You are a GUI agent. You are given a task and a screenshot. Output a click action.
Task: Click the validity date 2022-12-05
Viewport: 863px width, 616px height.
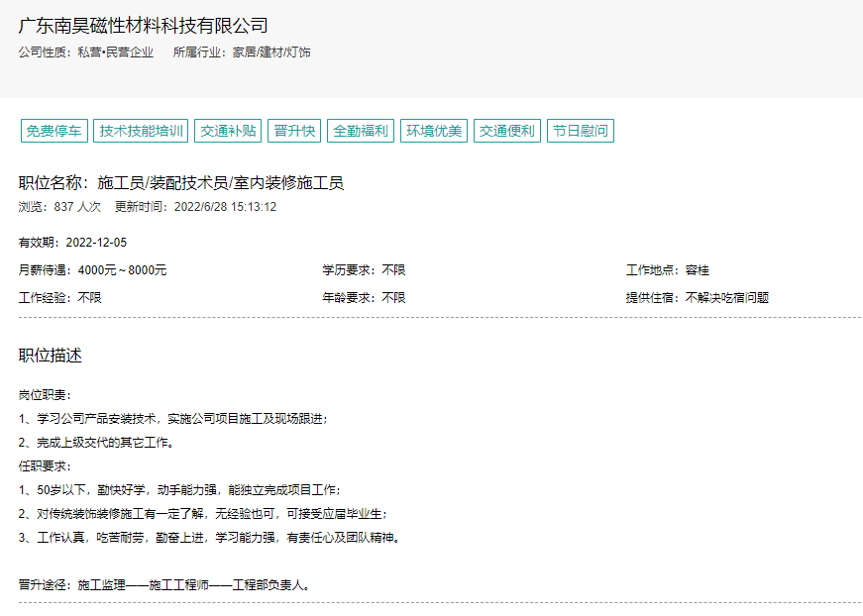96,243
